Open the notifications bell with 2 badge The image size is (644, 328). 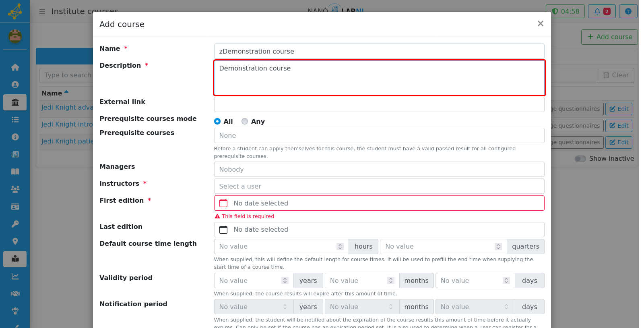[x=602, y=11]
